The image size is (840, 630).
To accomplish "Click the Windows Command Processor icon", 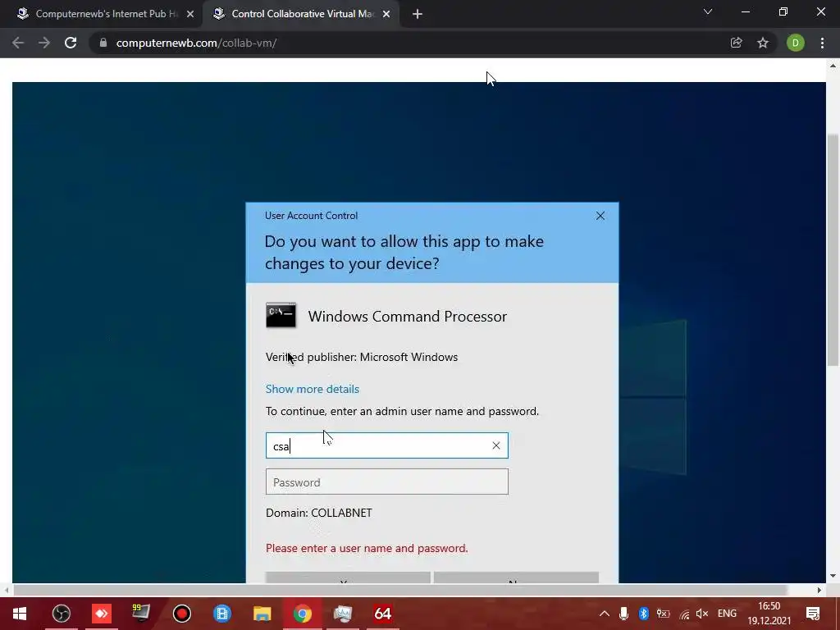I will [x=281, y=316].
